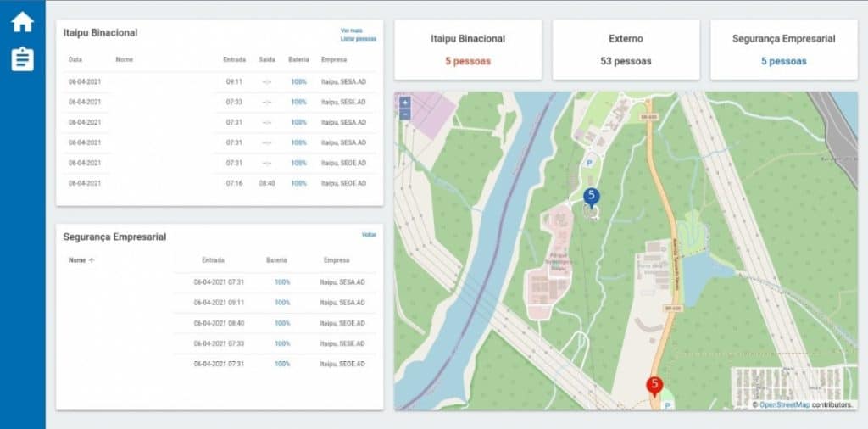Select the 08:40 Saída time cell
This screenshot has height=429, width=868.
267,183
